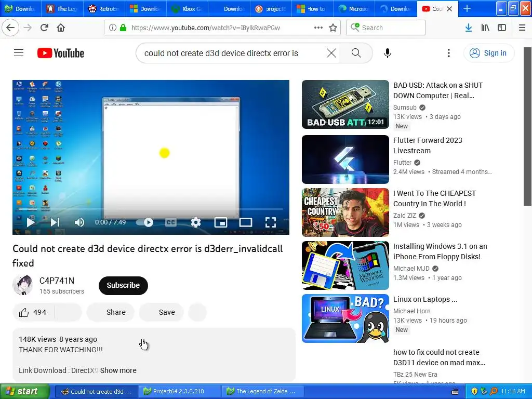Bookmark this page with the star icon
The image size is (532, 399).
point(333,28)
